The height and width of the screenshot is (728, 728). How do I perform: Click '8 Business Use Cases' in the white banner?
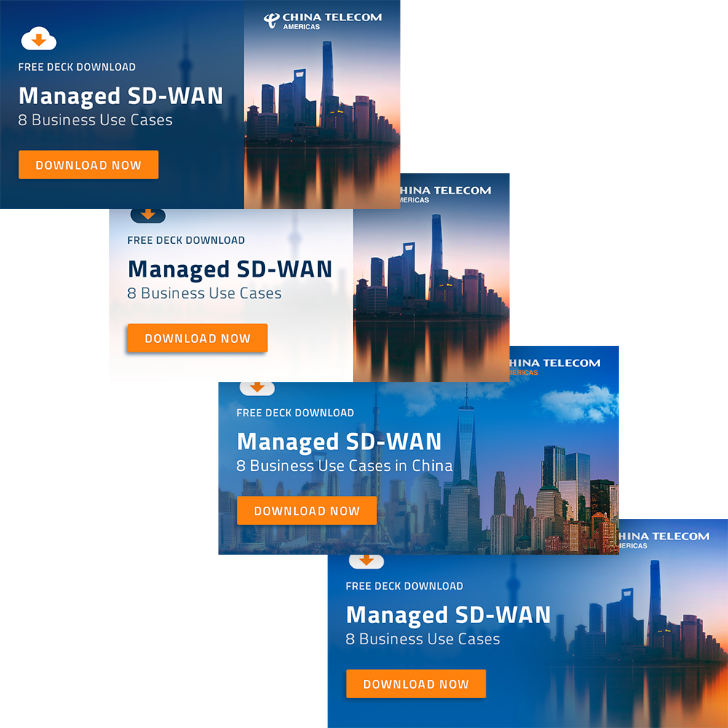coord(205,293)
